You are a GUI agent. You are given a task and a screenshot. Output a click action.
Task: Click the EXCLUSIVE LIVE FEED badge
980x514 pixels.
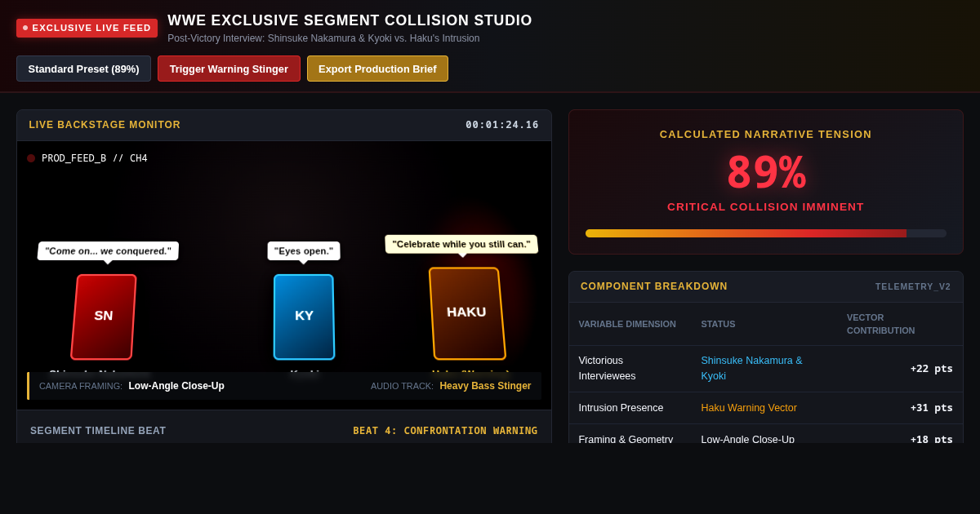[x=87, y=28]
